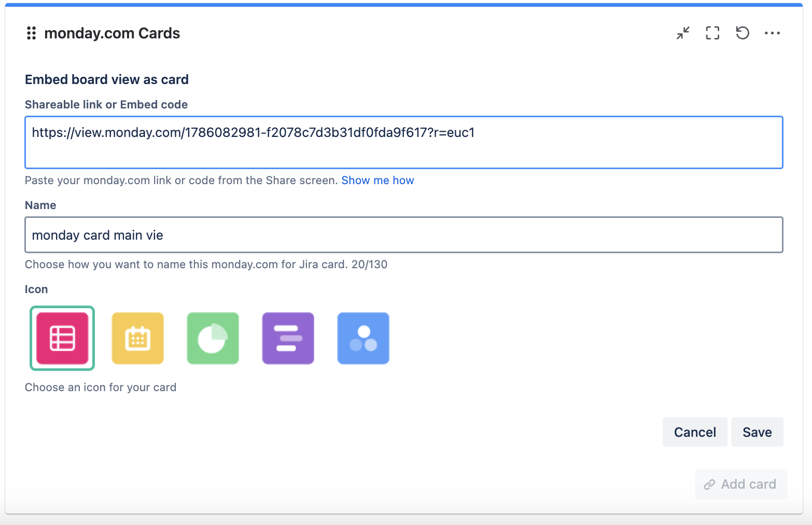The width and height of the screenshot is (812, 525).
Task: Choose the yellow calendar icon
Action: 138,338
